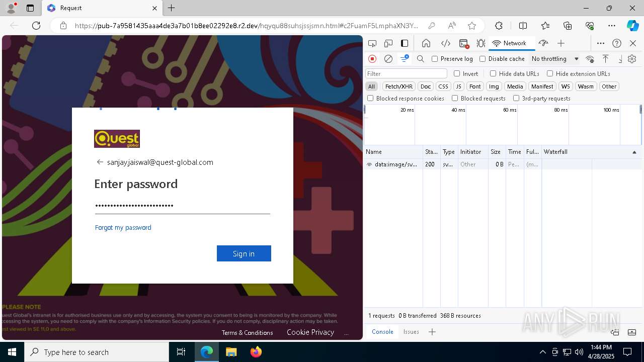This screenshot has height=362, width=644.
Task: Open network search magnifier
Action: point(421,59)
